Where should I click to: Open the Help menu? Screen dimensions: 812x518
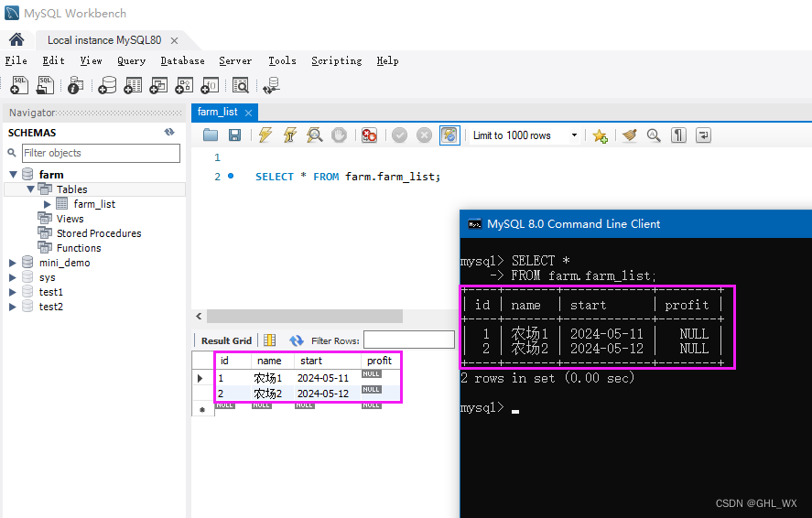coord(387,60)
